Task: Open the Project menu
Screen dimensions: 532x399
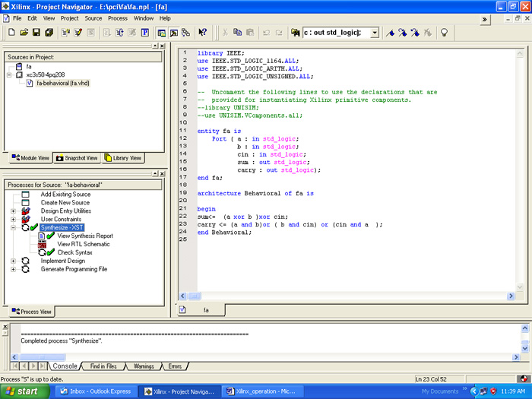Action: pyautogui.click(x=70, y=18)
